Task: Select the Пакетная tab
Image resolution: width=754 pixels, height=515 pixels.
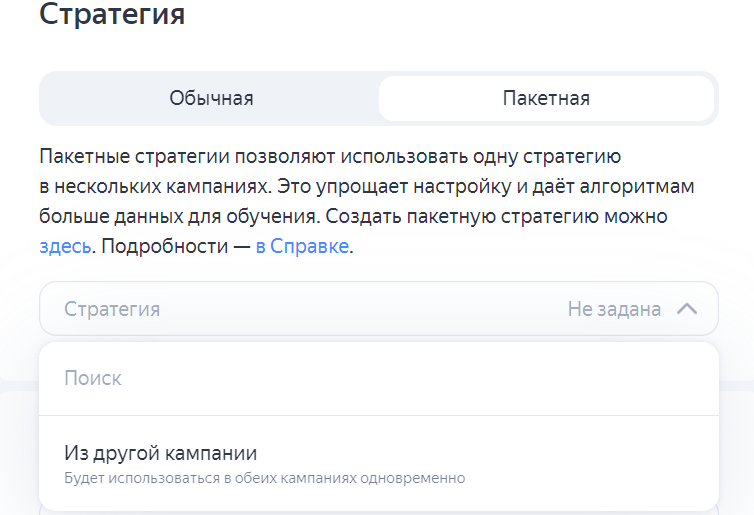Action: pyautogui.click(x=546, y=98)
